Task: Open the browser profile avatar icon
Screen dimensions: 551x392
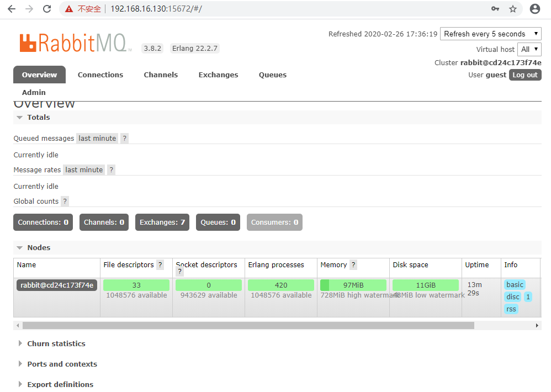Action: coord(534,9)
